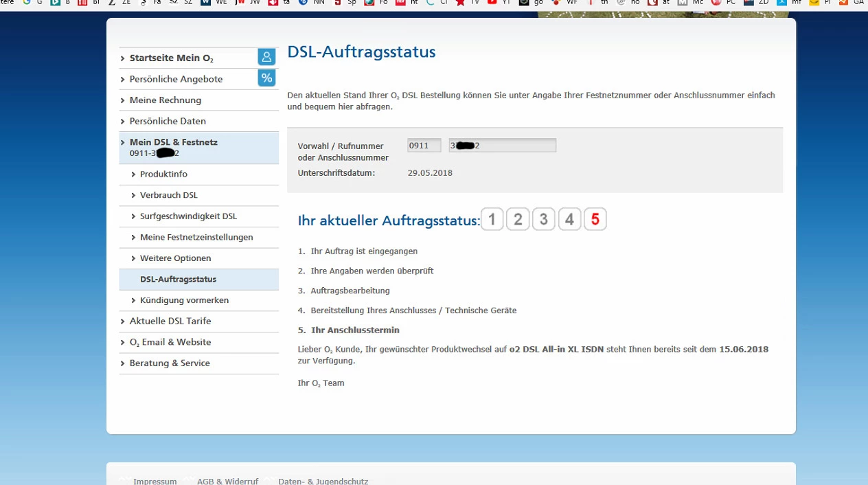Click the user profile icon beside Startseite
The width and height of the screenshot is (868, 485).
click(x=266, y=57)
